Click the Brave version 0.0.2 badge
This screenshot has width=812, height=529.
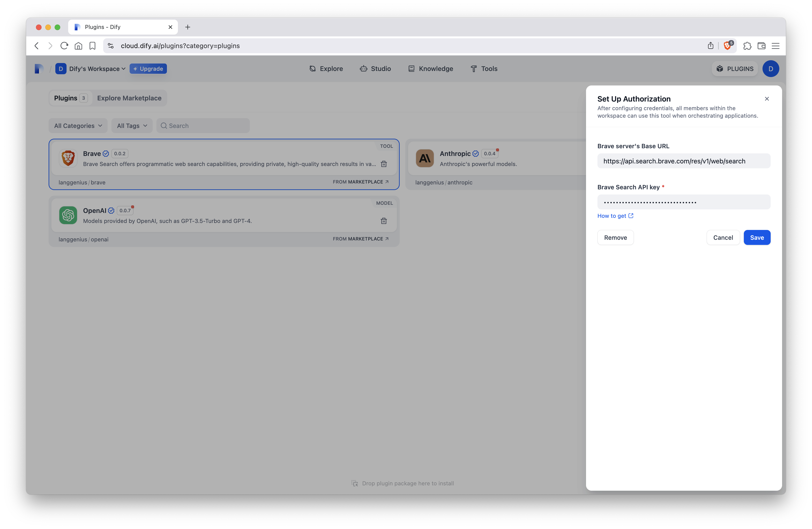point(120,154)
